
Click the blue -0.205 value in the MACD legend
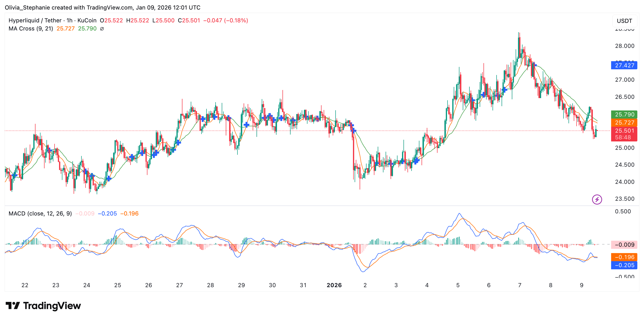coord(107,213)
